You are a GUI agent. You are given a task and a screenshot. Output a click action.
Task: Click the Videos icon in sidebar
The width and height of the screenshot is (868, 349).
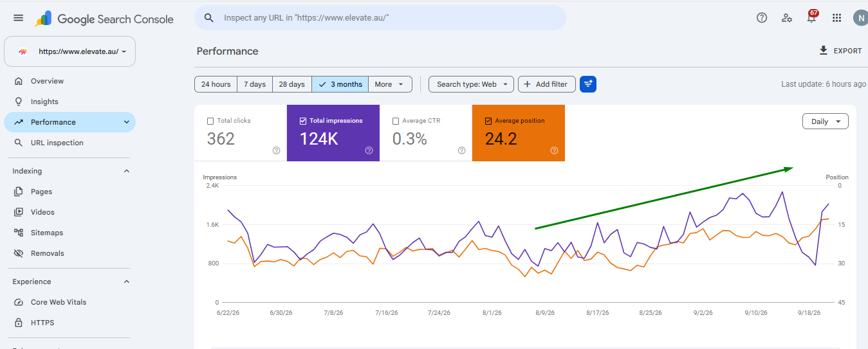click(18, 212)
